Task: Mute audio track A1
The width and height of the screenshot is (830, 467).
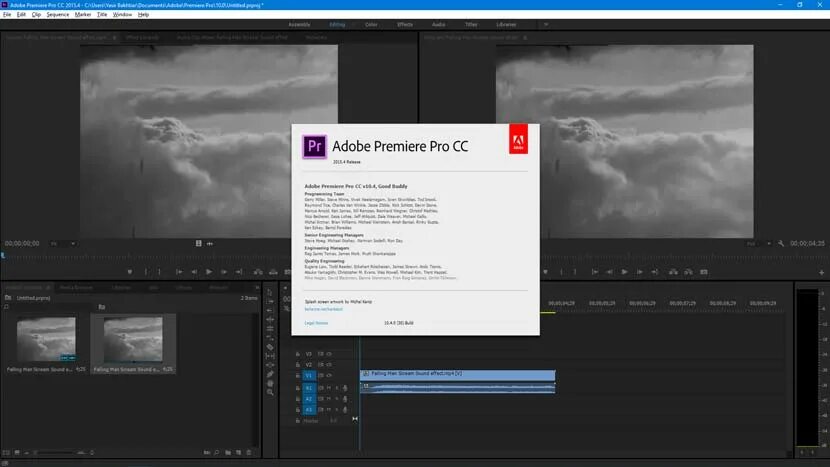Action: click(329, 388)
